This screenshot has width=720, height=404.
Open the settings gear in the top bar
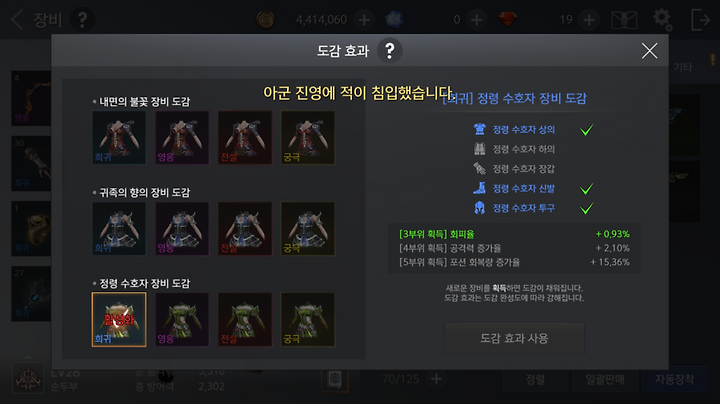tap(663, 20)
